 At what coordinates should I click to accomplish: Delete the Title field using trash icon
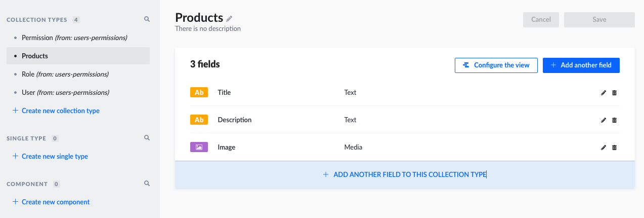point(614,93)
